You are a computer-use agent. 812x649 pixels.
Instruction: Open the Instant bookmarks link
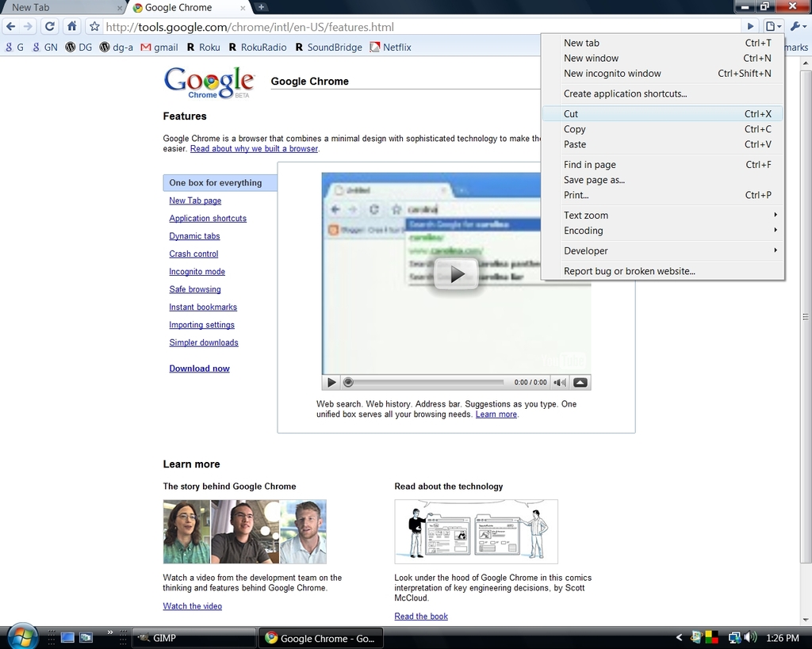[x=203, y=307]
